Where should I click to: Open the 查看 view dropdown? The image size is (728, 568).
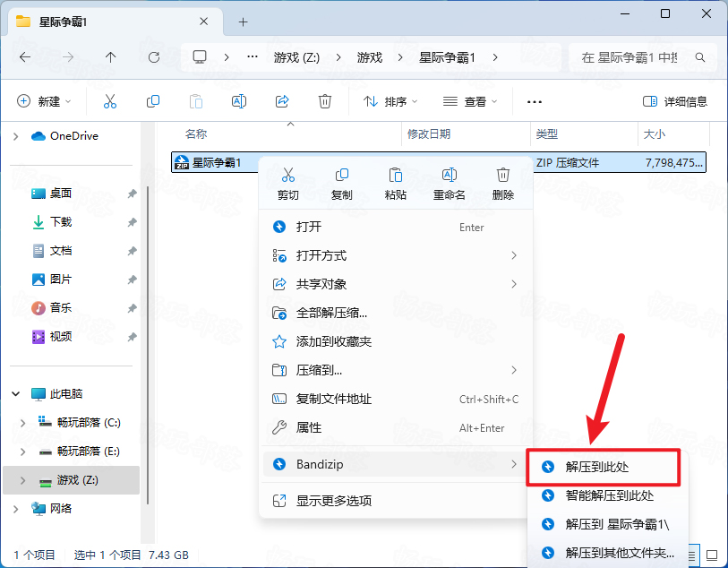[x=470, y=101]
